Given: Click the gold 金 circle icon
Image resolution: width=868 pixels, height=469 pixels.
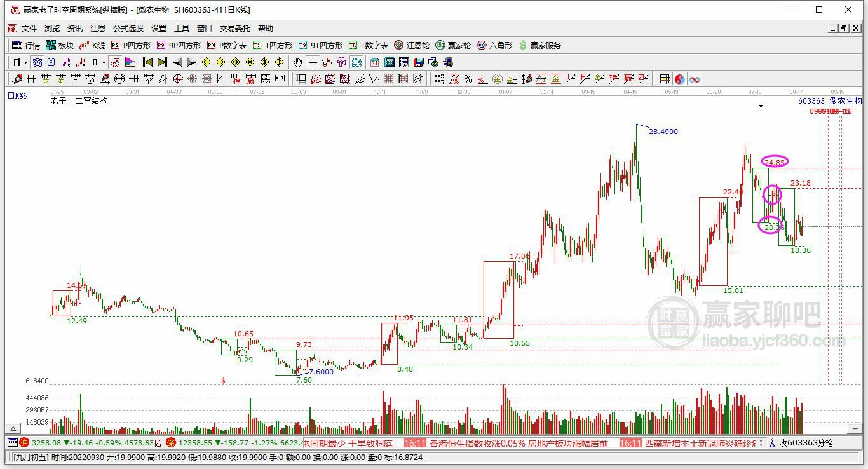Looking at the screenshot, I should click(498, 79).
